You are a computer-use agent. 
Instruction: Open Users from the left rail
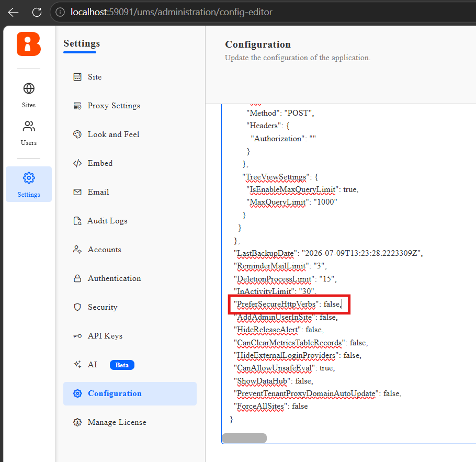click(x=29, y=133)
